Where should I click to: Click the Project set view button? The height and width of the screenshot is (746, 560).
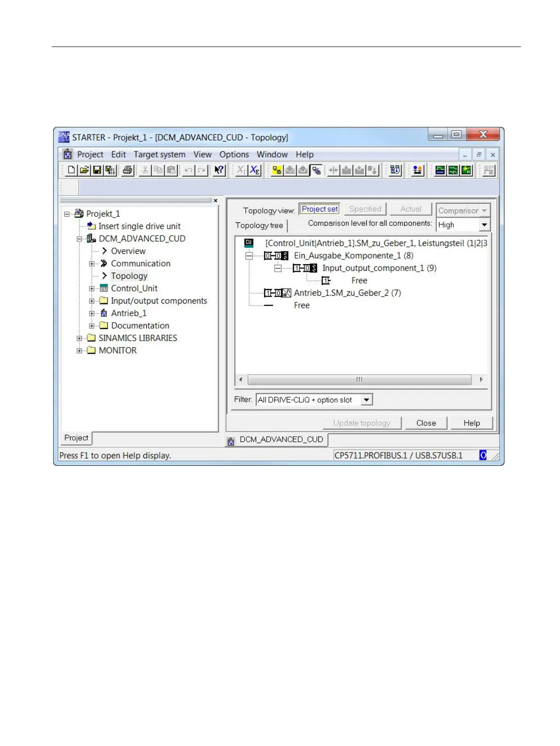click(x=320, y=209)
